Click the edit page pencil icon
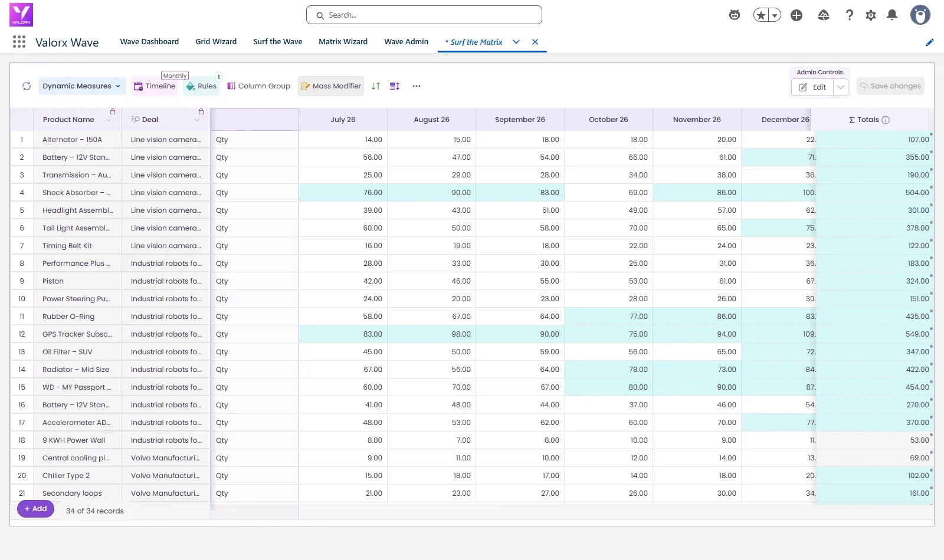 click(x=930, y=42)
